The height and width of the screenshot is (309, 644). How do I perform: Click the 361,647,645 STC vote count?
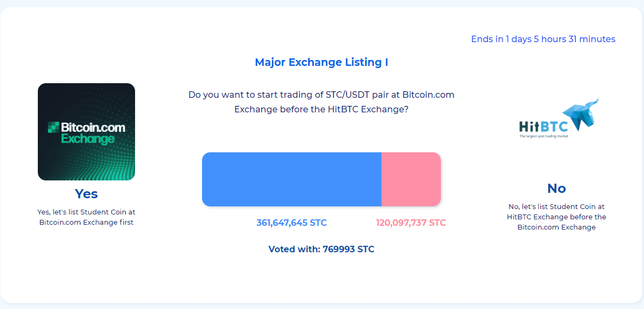(292, 223)
